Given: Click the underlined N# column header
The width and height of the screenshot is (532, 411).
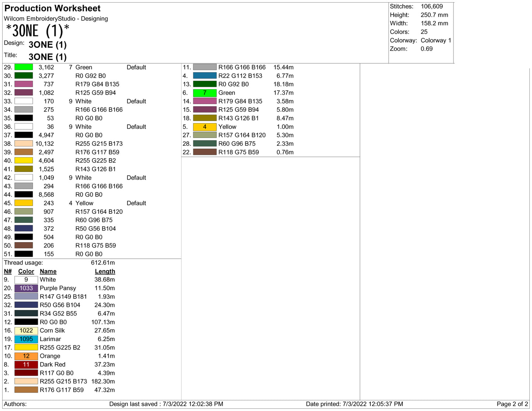Looking at the screenshot, I should [8, 271].
